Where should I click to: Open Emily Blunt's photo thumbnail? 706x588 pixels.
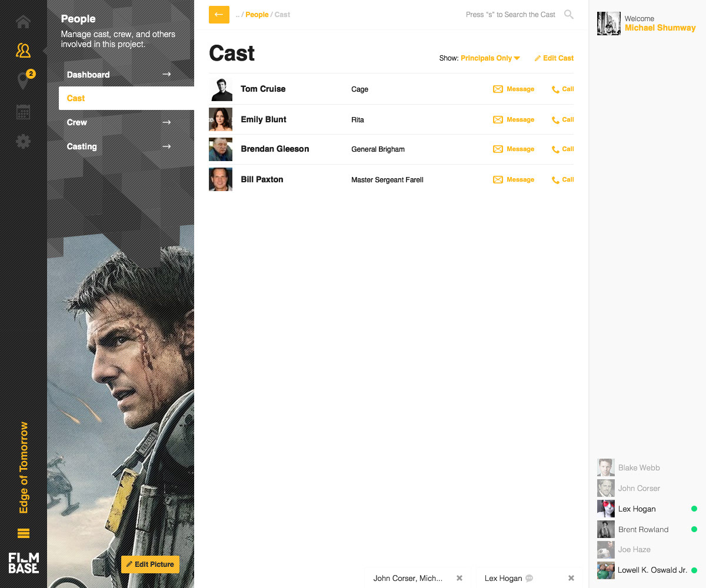point(221,119)
